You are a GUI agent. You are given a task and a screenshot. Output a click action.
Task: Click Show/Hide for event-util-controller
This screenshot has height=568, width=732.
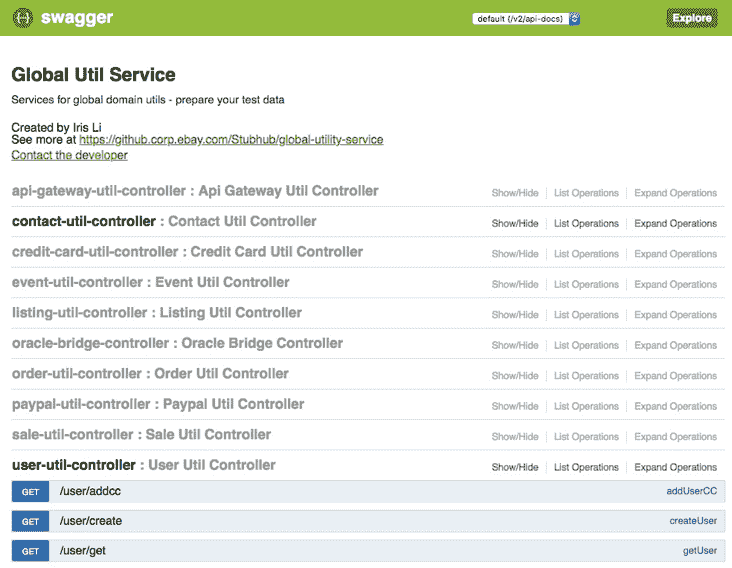pos(515,284)
